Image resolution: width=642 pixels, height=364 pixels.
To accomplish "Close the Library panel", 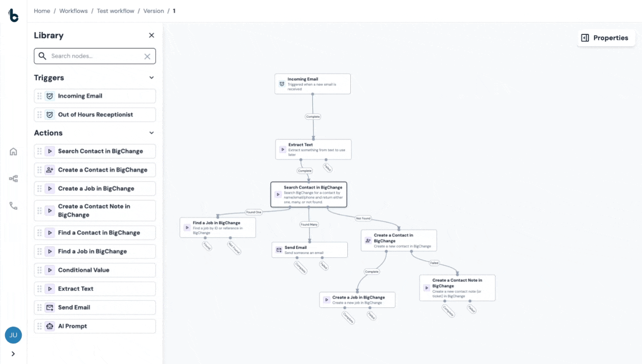I will coord(151,35).
